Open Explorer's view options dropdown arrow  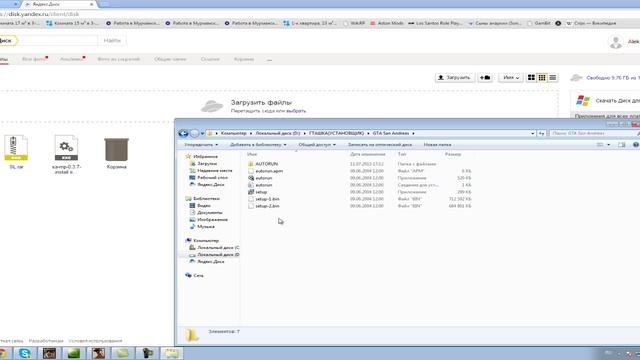(609, 144)
